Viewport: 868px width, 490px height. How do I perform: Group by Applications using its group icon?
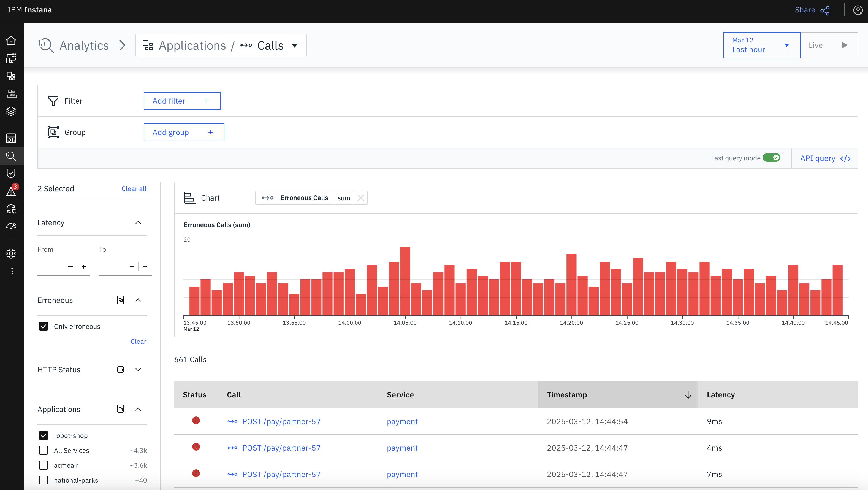point(121,409)
